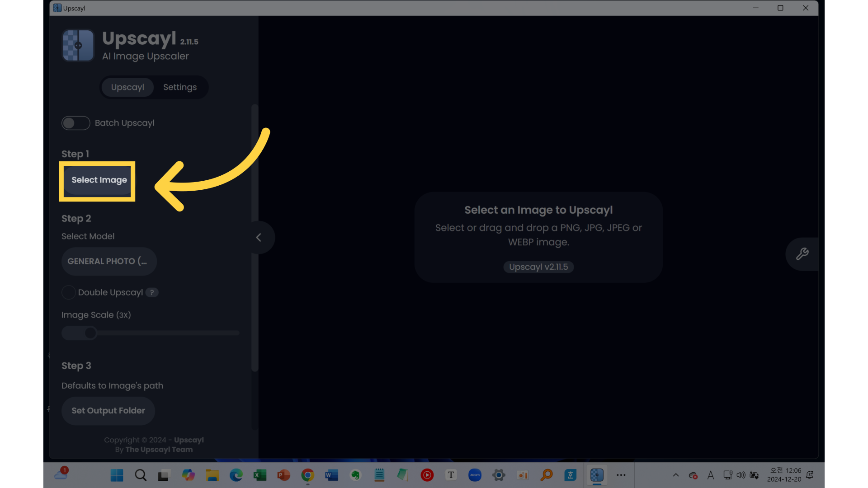Enable the Double Upscayl checkbox
Image resolution: width=868 pixels, height=488 pixels.
68,292
